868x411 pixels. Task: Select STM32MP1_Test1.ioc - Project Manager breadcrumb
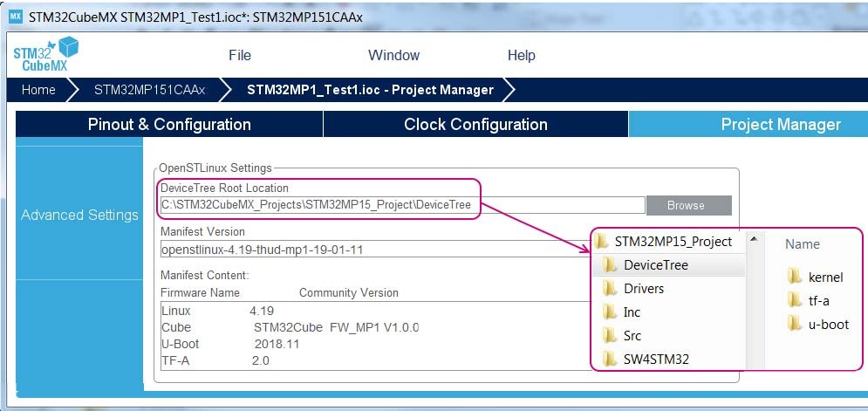pos(370,90)
